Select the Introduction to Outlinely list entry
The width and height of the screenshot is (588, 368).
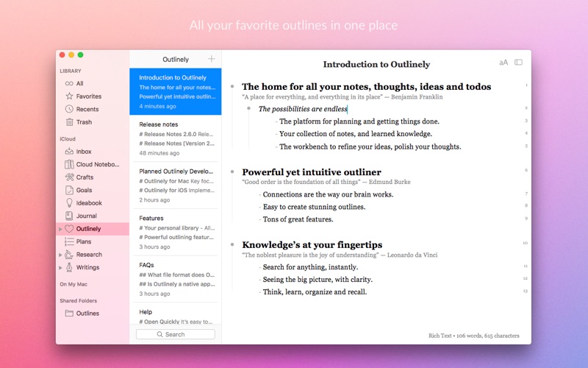[176, 91]
